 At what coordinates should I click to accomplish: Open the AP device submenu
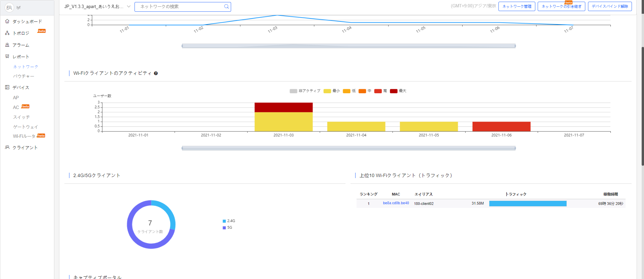tap(16, 98)
